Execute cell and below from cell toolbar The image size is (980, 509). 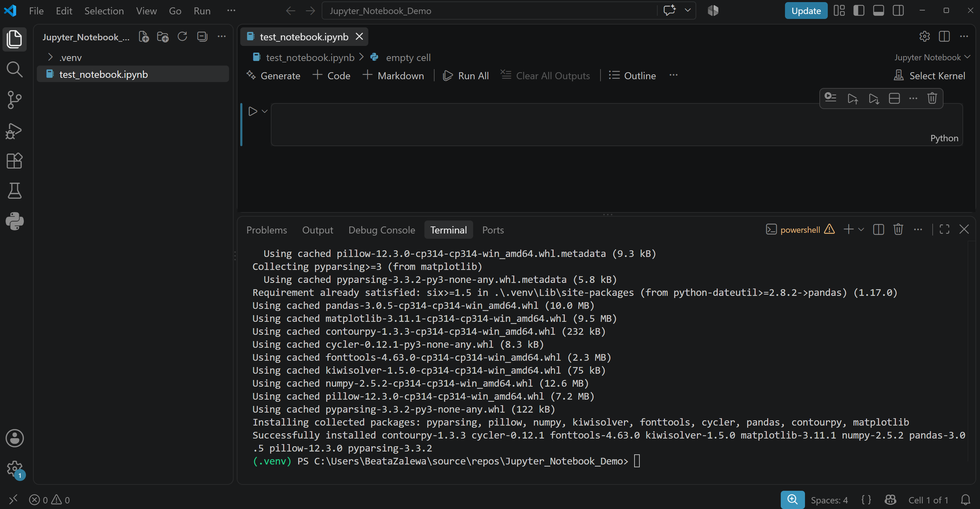pyautogui.click(x=873, y=99)
